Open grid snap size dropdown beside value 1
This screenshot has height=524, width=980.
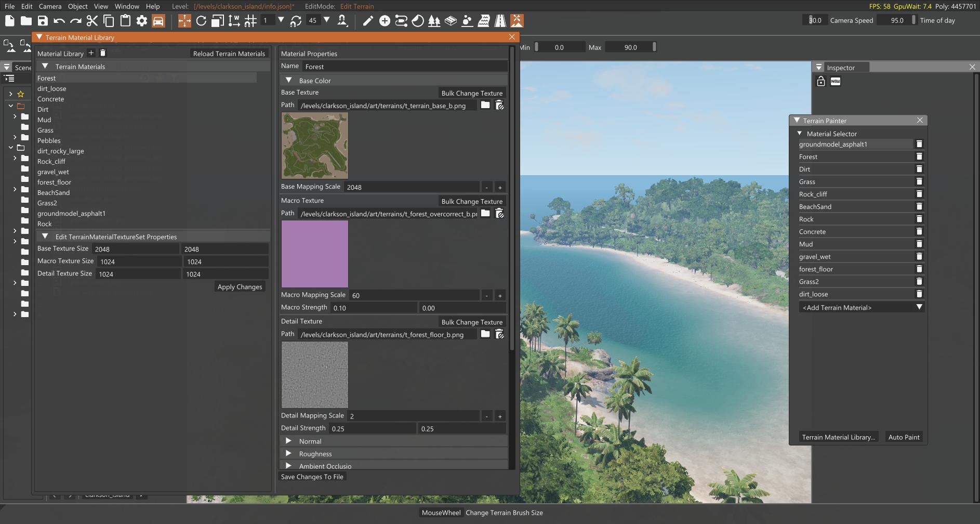(x=281, y=20)
